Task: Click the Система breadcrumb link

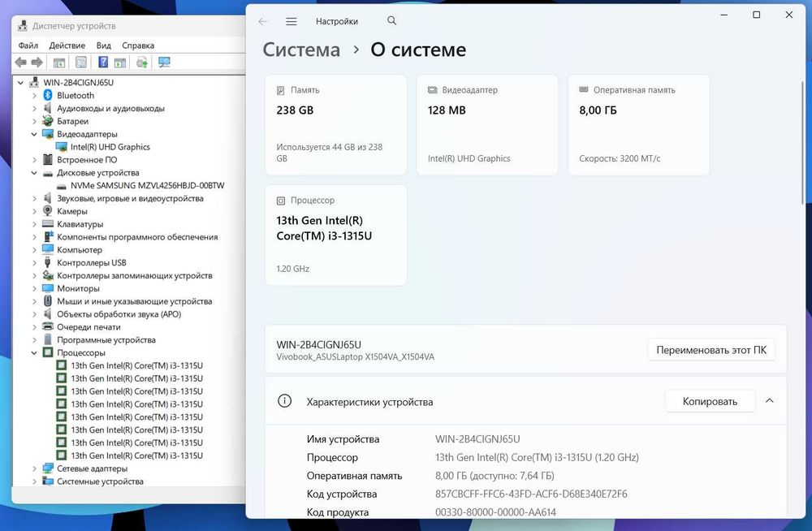Action: (x=301, y=50)
